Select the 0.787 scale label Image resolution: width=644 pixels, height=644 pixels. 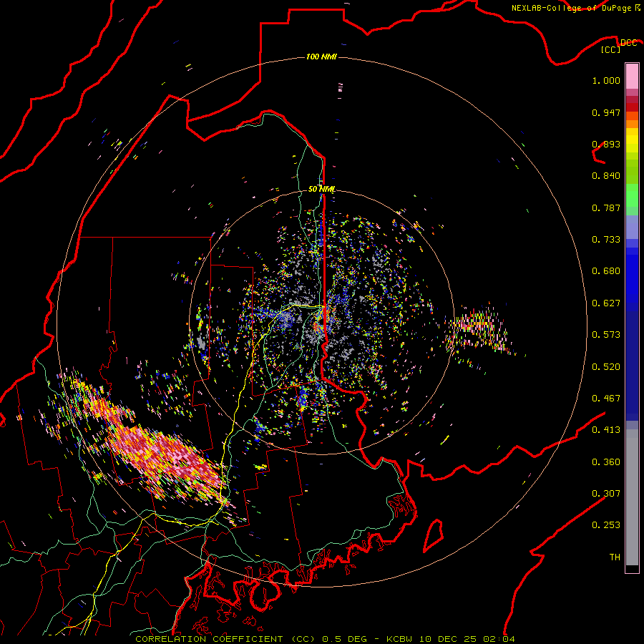point(606,208)
